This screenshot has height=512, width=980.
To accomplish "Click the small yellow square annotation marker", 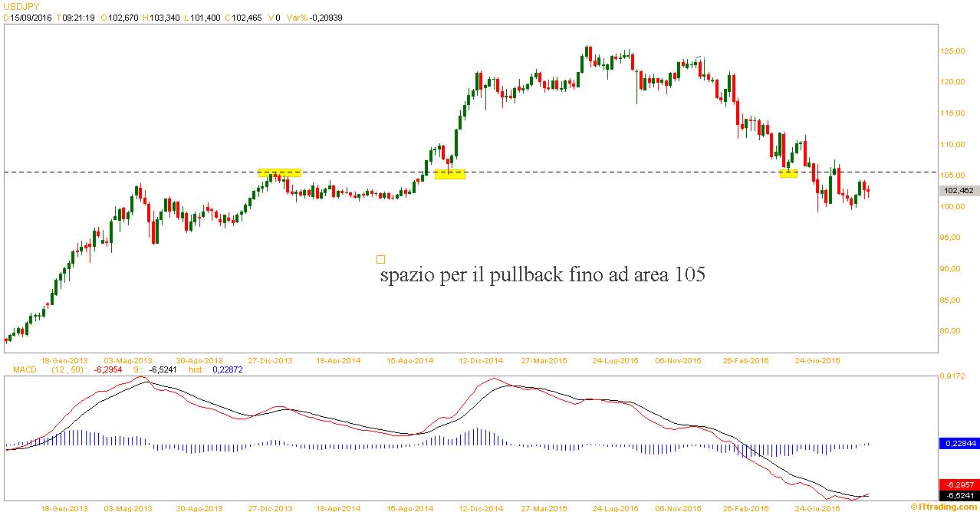I will tap(381, 259).
